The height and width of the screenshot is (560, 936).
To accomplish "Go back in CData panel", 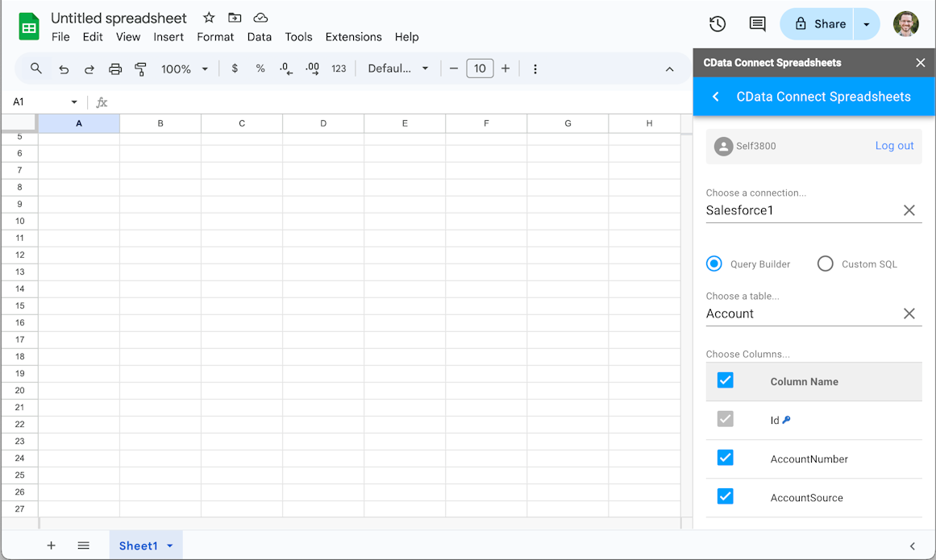I will click(x=715, y=97).
